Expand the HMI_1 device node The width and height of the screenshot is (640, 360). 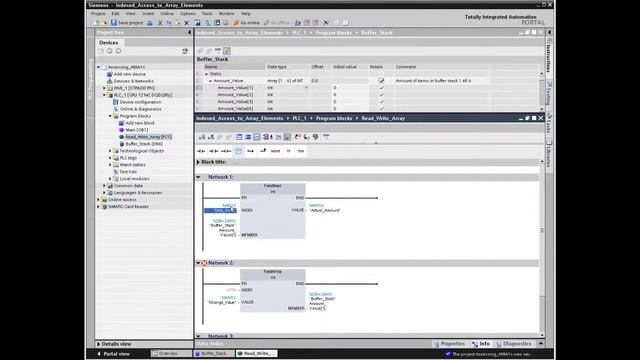coord(104,88)
